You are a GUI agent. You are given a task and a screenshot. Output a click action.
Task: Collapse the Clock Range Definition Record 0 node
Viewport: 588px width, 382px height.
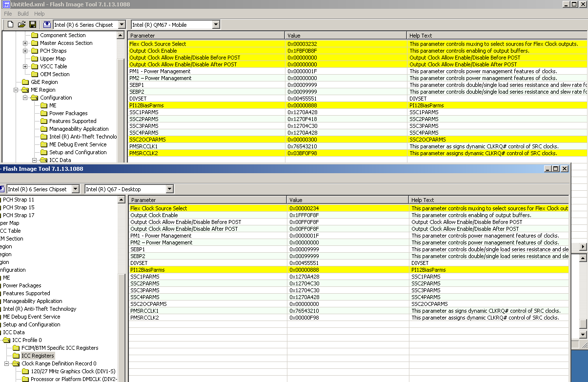click(x=7, y=363)
